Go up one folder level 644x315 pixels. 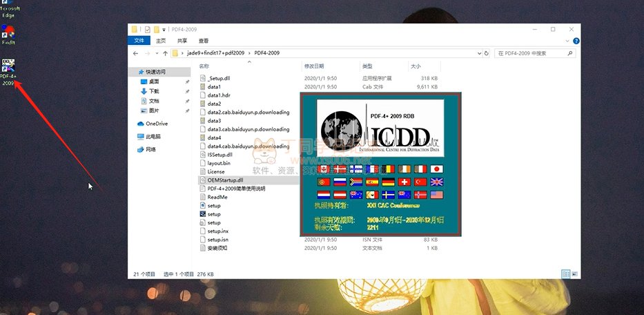pos(164,52)
